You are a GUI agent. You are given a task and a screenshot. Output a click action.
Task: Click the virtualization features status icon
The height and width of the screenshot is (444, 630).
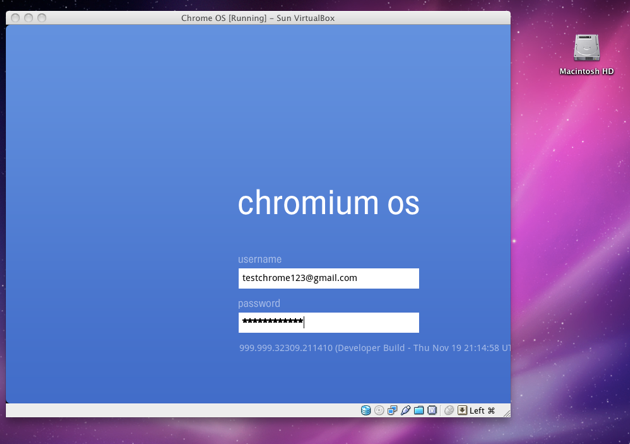[x=432, y=410]
